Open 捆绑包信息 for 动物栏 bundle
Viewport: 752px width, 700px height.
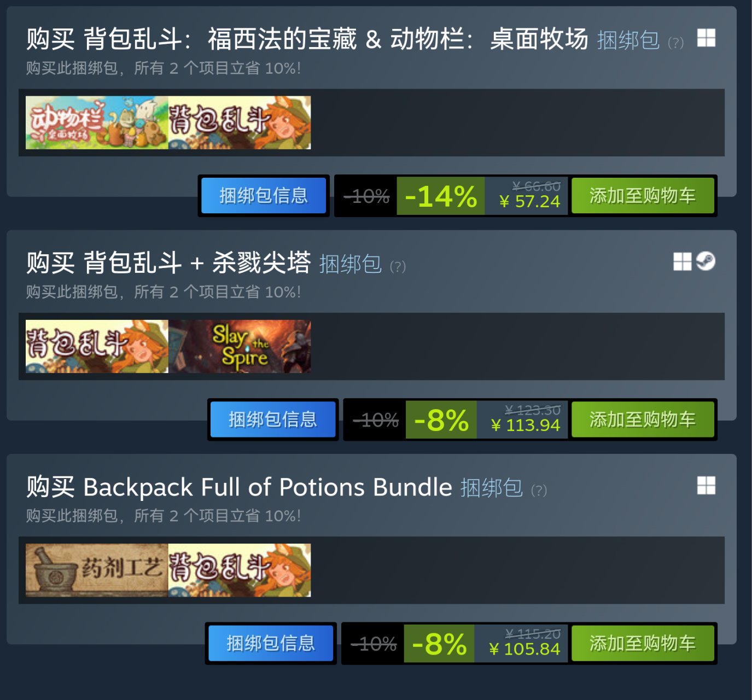coord(264,196)
